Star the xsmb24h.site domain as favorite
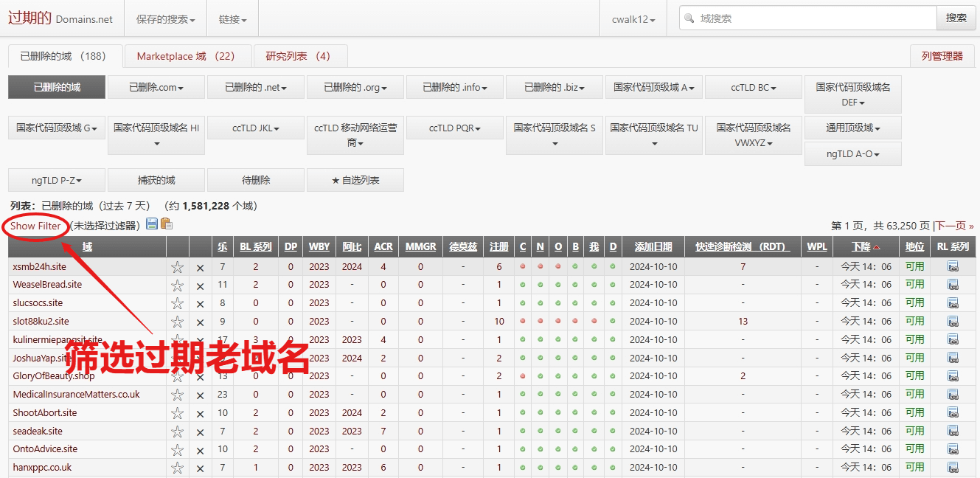Image resolution: width=980 pixels, height=478 pixels. coord(177,266)
